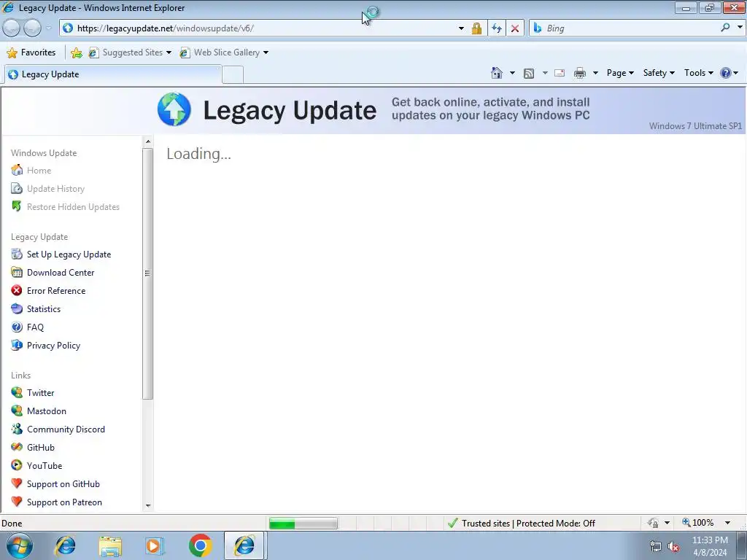Image resolution: width=747 pixels, height=560 pixels.
Task: Open Google Chrome from the taskbar
Action: pyautogui.click(x=200, y=545)
